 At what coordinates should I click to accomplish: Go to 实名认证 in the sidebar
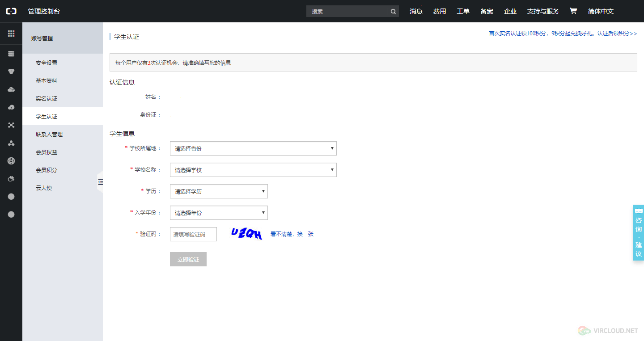[x=63, y=98]
